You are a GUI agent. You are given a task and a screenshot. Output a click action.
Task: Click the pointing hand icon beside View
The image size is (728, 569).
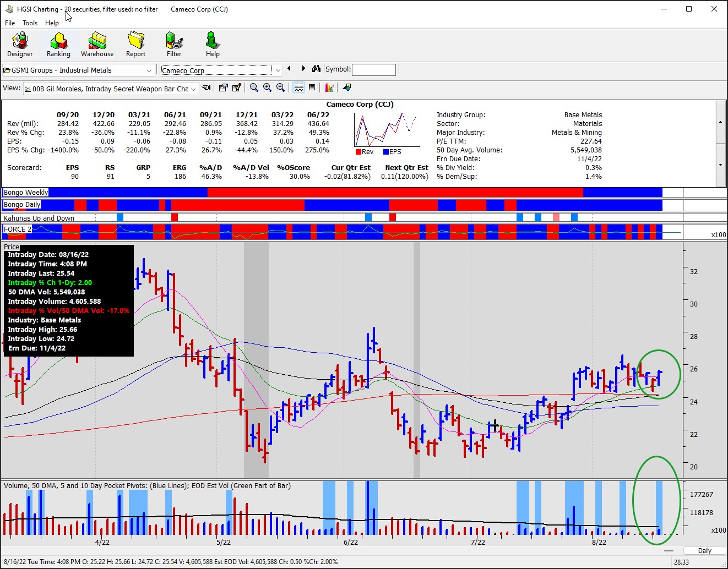pos(207,87)
